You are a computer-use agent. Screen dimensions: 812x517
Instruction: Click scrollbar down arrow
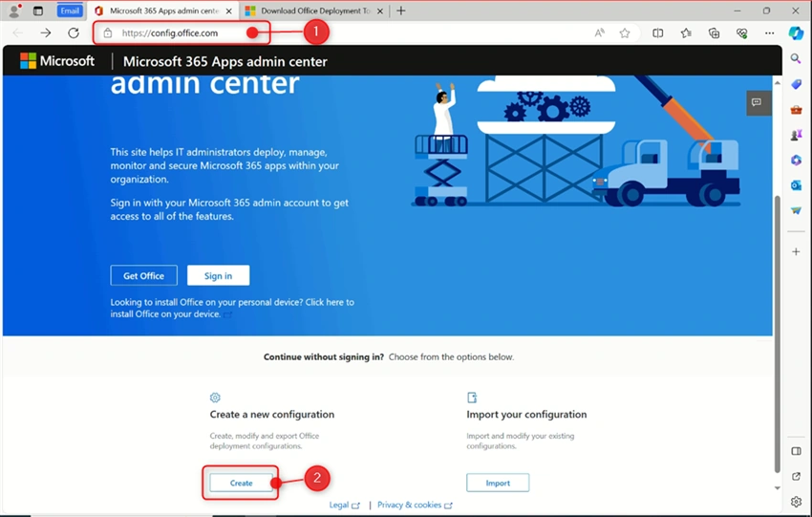[777, 488]
